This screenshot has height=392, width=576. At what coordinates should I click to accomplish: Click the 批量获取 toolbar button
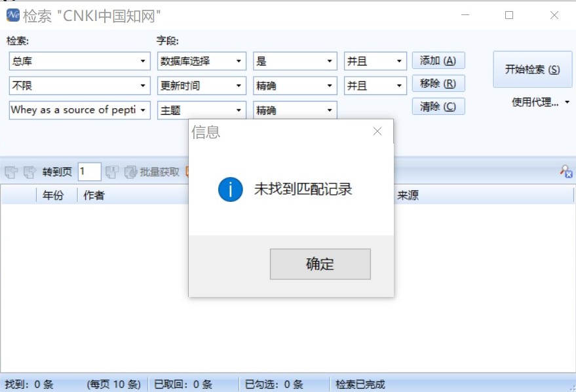152,172
